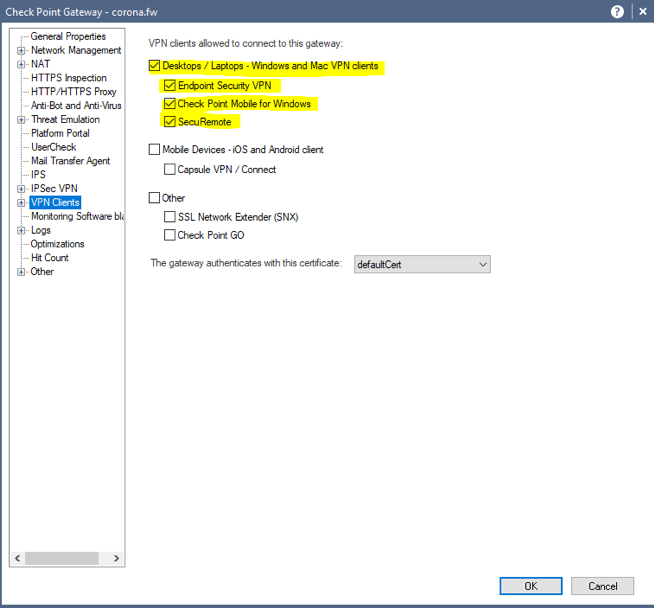
Task: Expand the IPSec VPN tree node
Action: click(21, 188)
